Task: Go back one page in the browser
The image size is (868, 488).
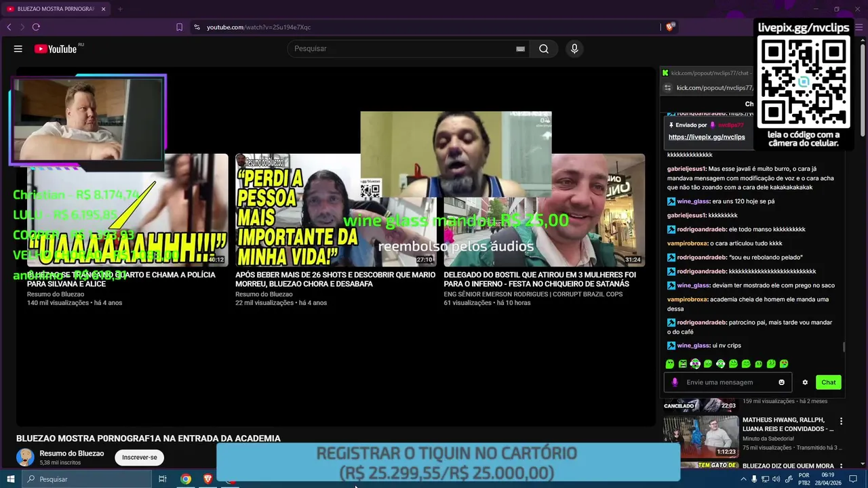Action: 9,27
